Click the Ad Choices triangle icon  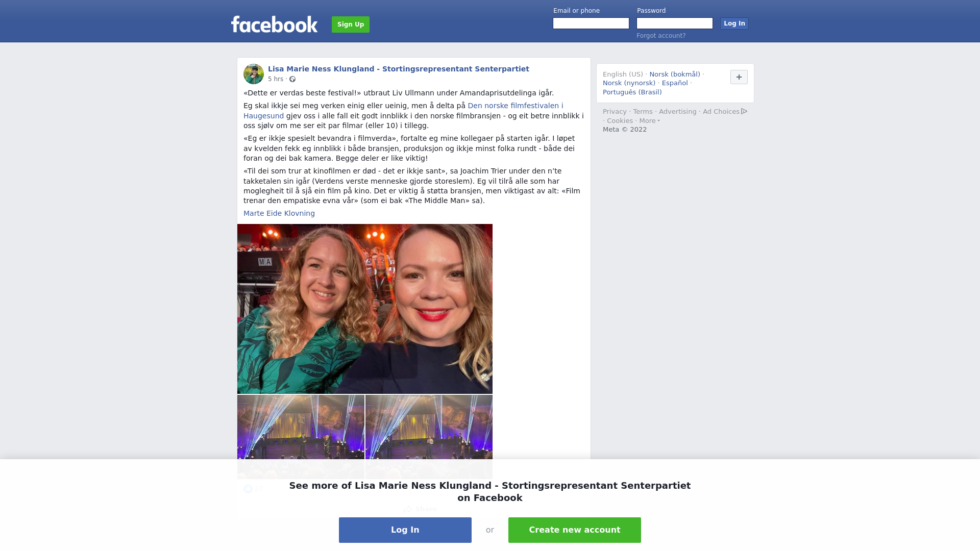pyautogui.click(x=744, y=111)
